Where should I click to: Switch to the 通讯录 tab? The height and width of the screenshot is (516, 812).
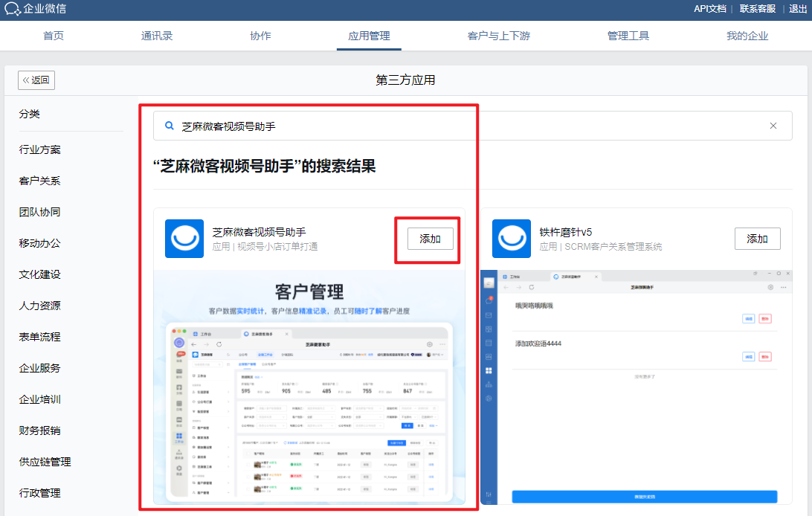[157, 36]
